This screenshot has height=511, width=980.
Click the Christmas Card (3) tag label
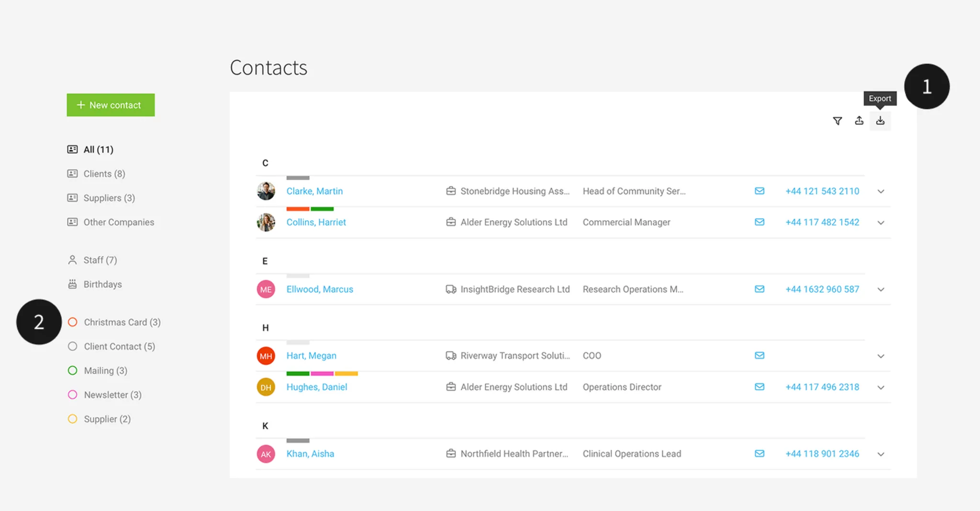122,322
